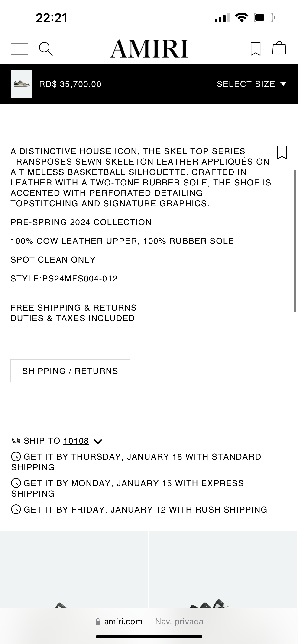Tap the clock icon for express shipping

pyautogui.click(x=16, y=483)
